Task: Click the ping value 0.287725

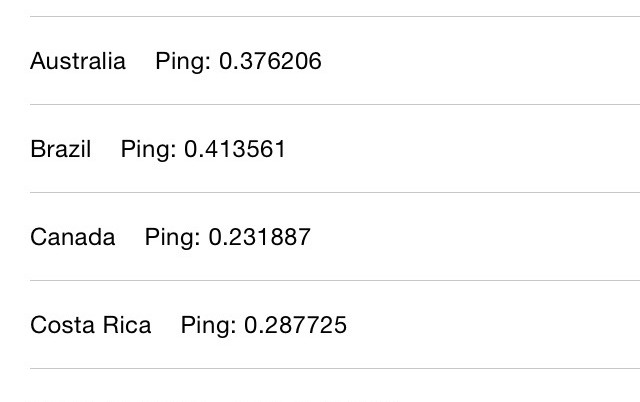Action: point(296,325)
